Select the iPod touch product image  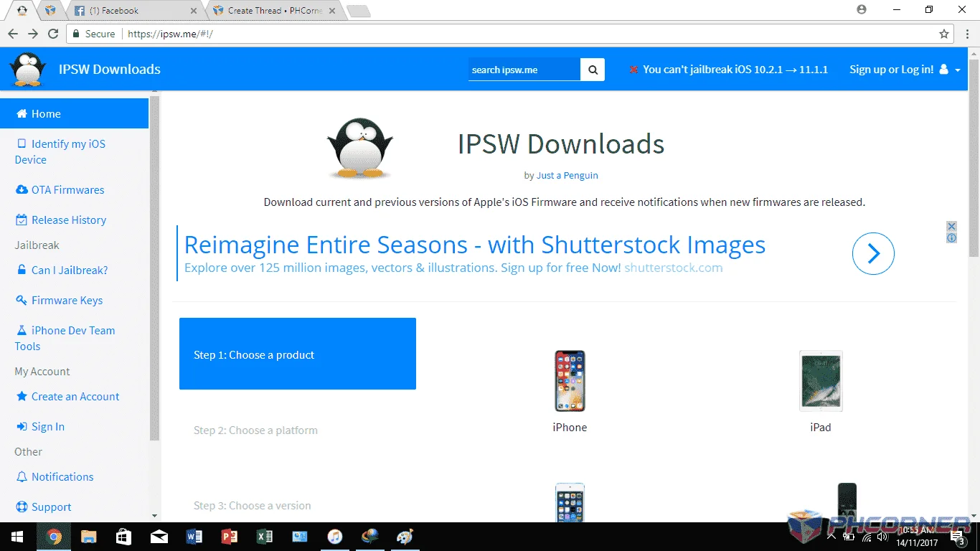click(570, 502)
